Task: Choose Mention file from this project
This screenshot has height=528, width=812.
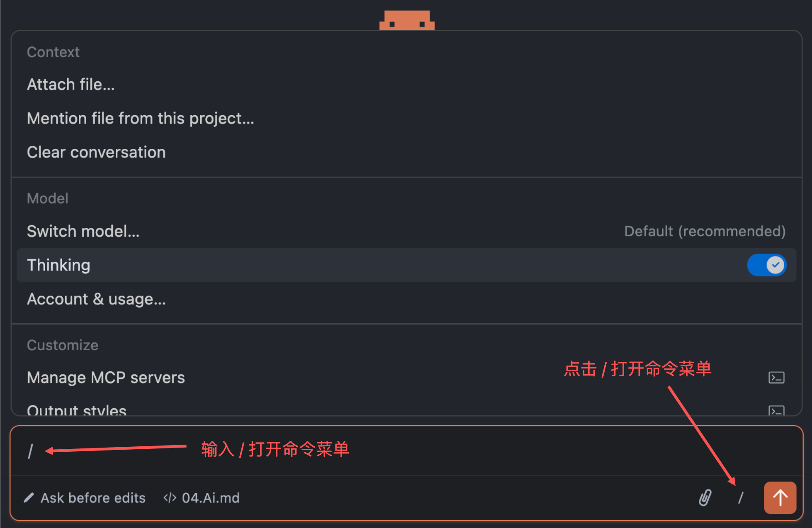Action: click(x=141, y=119)
